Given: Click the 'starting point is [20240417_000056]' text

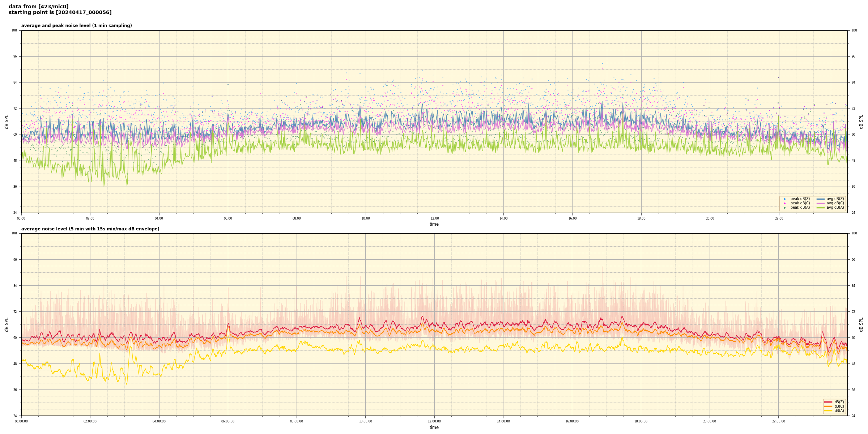Looking at the screenshot, I should coord(60,13).
